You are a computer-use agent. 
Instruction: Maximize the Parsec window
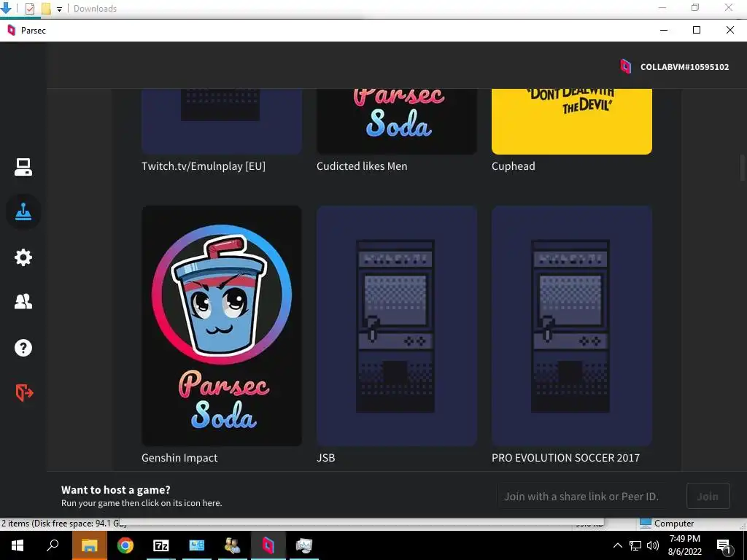pos(697,30)
